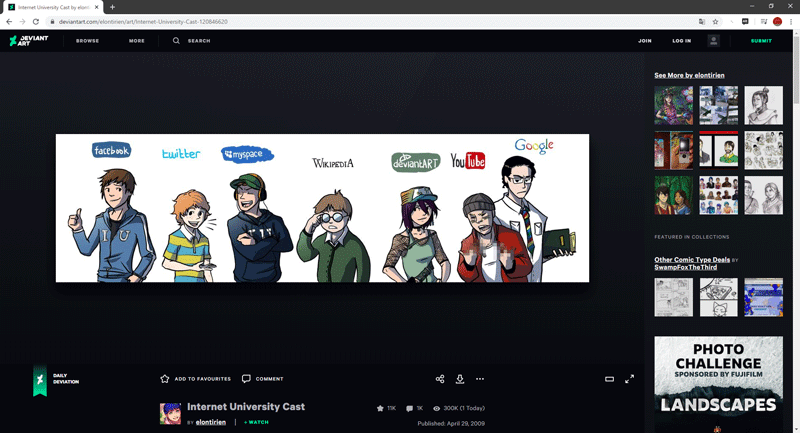Open the colorful fantasy portrait thumbnail in See More
Viewport: 800px width, 433px height.
(673, 105)
